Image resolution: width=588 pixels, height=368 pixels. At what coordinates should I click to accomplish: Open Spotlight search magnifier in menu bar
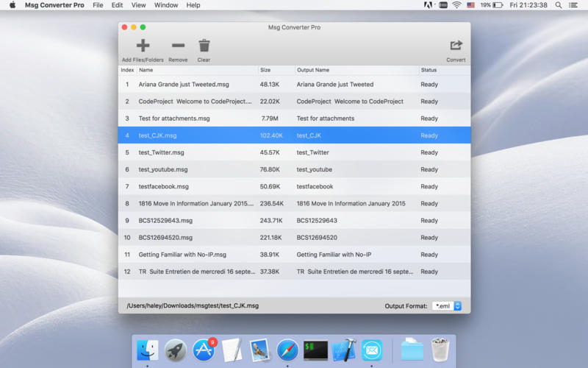click(559, 5)
